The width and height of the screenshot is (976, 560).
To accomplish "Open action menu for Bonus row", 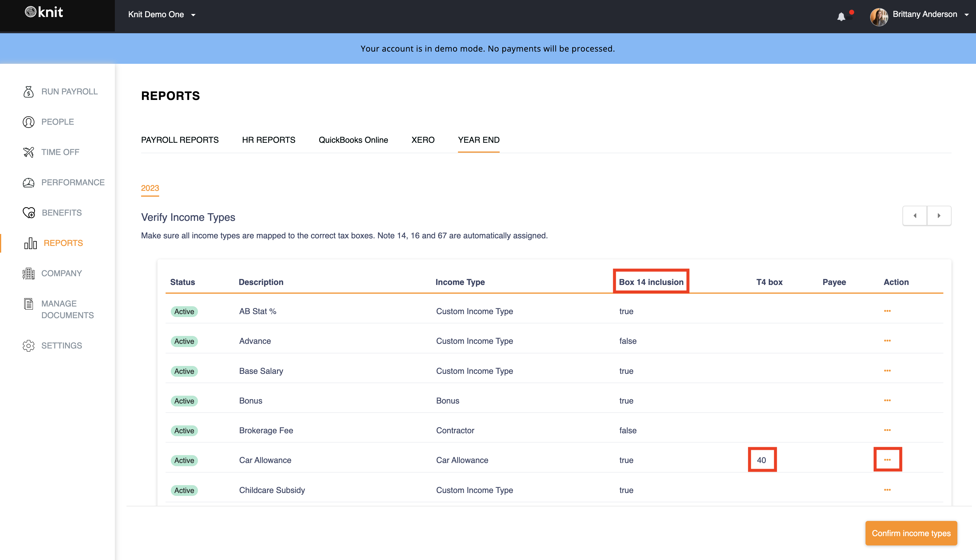I will 887,400.
